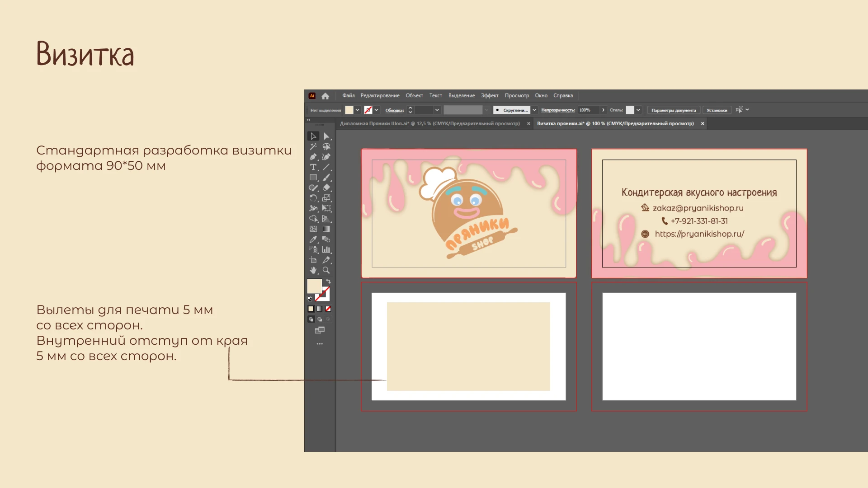
Task: Select the Hand tool
Action: pos(313,270)
